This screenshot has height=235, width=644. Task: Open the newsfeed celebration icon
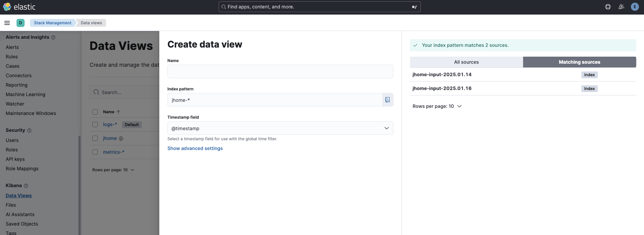click(621, 7)
